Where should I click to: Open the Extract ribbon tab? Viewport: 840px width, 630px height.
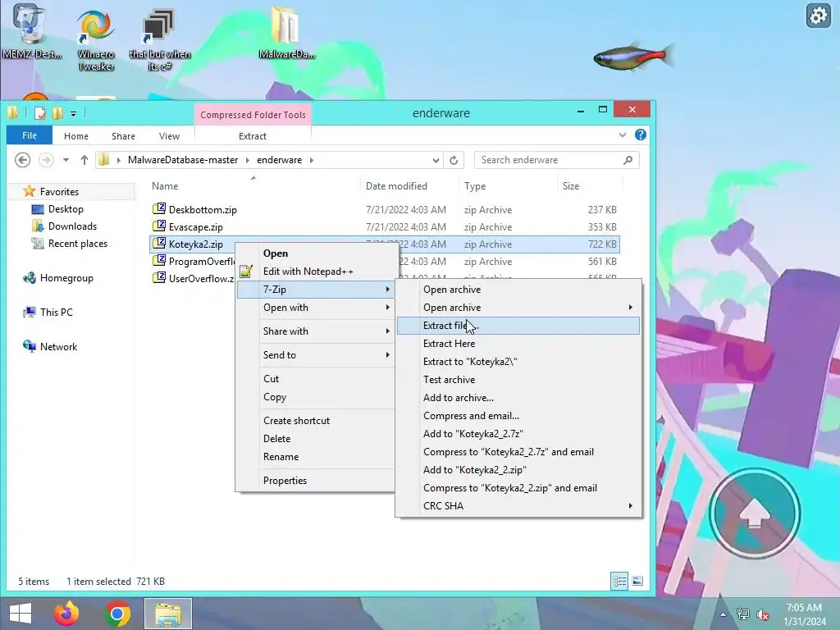point(253,136)
